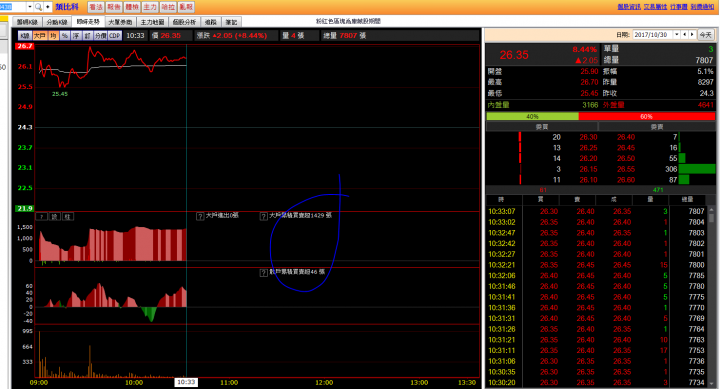This screenshot has height=389, width=720.
Task: Toggle the K線 chart option button
Action: pos(25,35)
